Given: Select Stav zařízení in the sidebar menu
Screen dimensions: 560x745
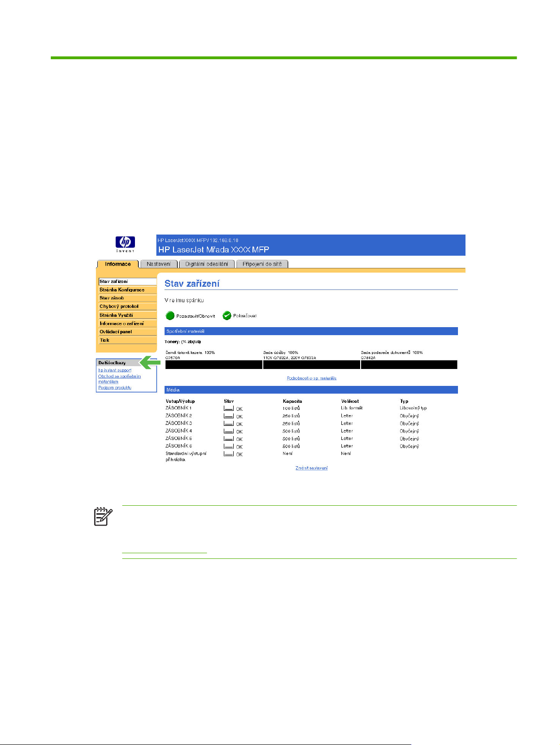Looking at the screenshot, I should pos(127,282).
